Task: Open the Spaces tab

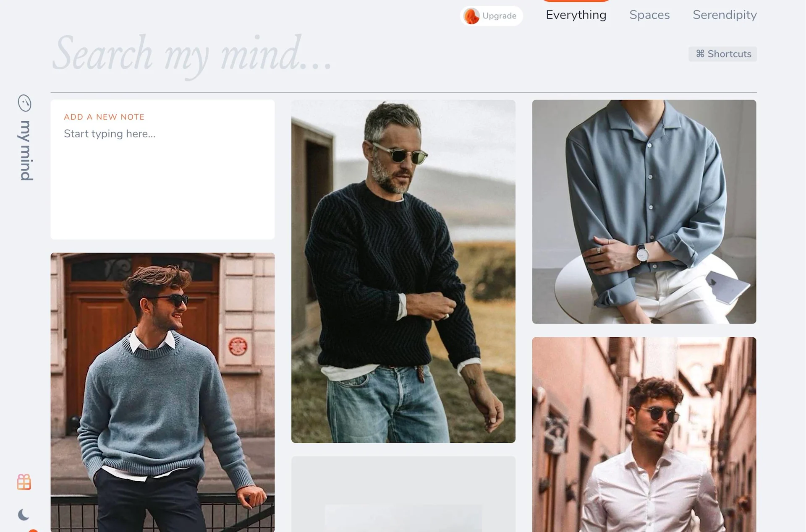Action: coord(649,15)
